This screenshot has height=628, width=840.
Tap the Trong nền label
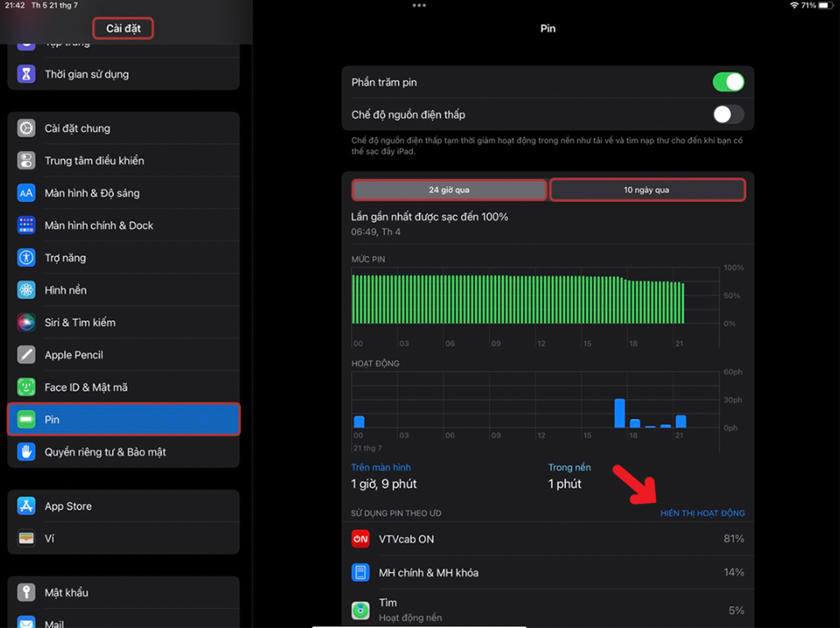(569, 467)
